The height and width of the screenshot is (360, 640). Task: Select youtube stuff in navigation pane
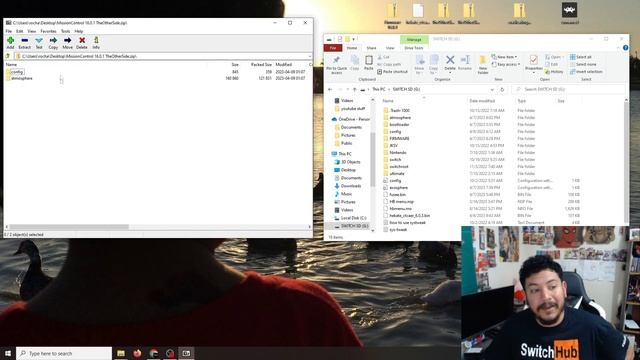[x=349, y=109]
